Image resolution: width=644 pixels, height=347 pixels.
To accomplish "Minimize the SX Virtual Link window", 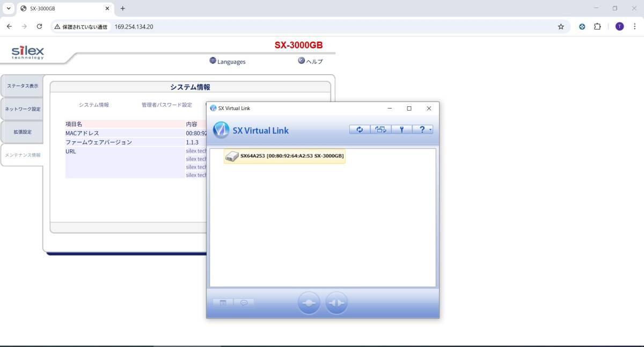I will pos(390,108).
